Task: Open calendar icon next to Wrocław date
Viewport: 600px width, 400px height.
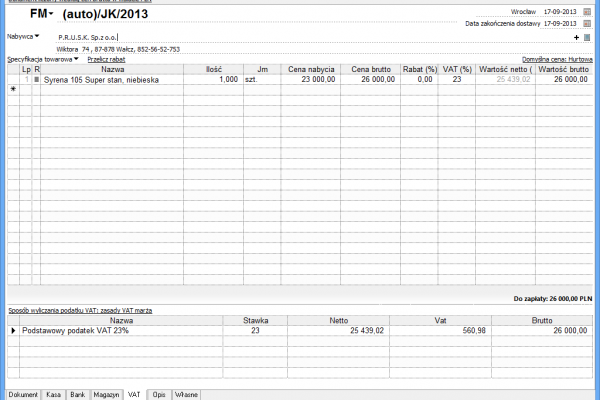Action: 586,10
